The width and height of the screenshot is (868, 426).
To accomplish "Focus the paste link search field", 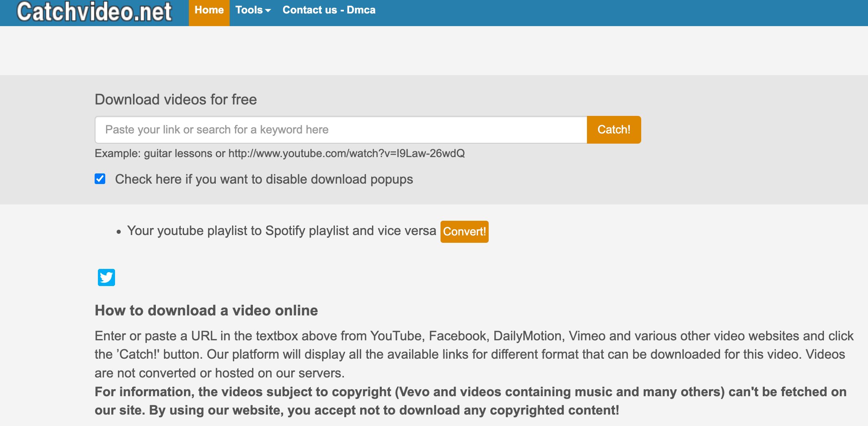I will [341, 130].
